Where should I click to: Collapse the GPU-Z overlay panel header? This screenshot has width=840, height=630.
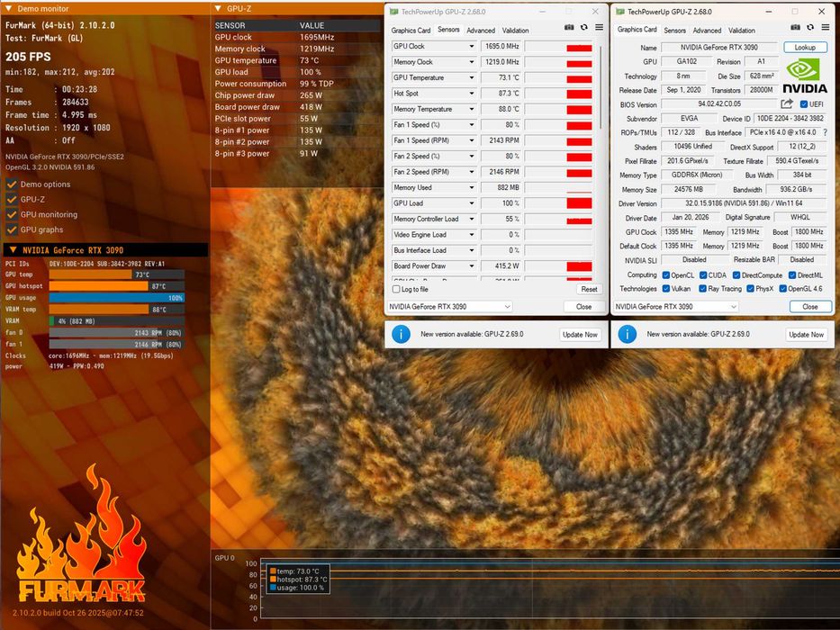point(218,9)
